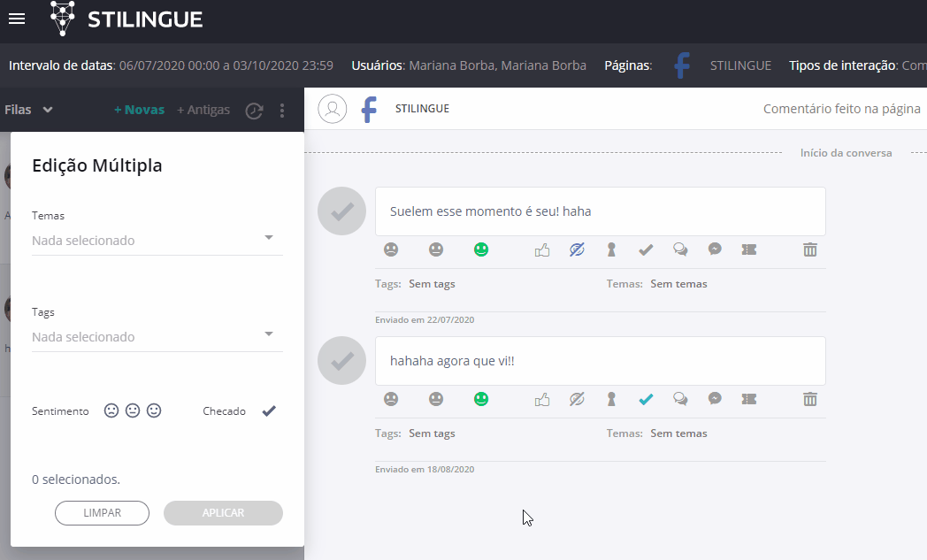Choose happy sentiment in Edição Múltipla
The image size is (927, 560).
[154, 410]
